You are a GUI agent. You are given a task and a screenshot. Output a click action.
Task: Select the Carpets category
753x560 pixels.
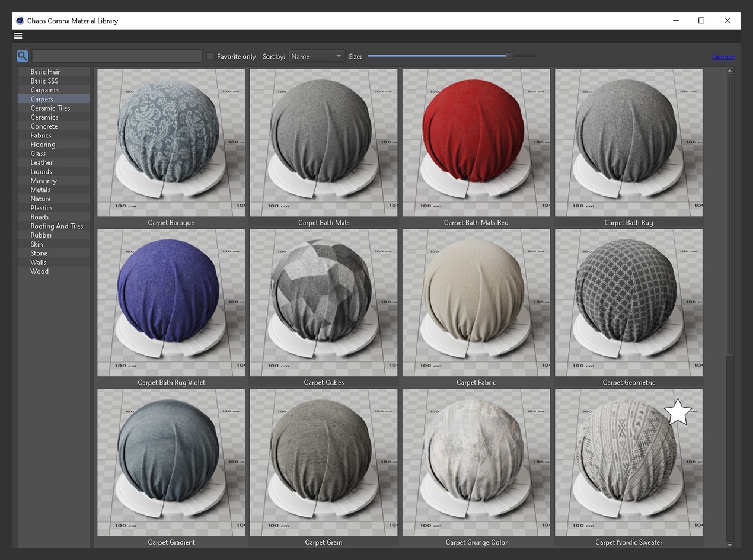[x=53, y=99]
